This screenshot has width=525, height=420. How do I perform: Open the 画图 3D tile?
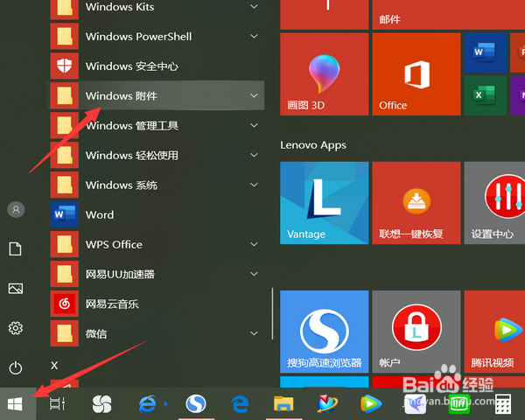pyautogui.click(x=324, y=74)
